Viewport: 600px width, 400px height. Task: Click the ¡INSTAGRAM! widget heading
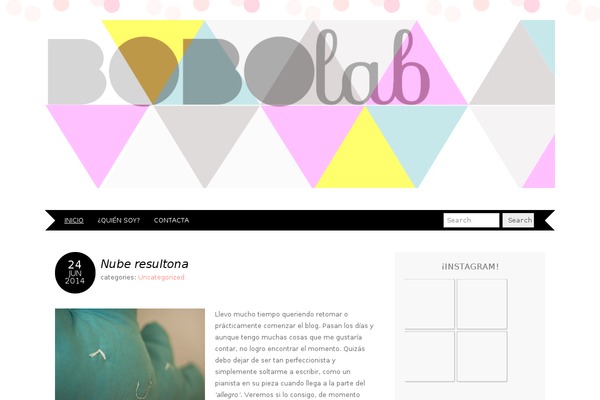pos(470,267)
